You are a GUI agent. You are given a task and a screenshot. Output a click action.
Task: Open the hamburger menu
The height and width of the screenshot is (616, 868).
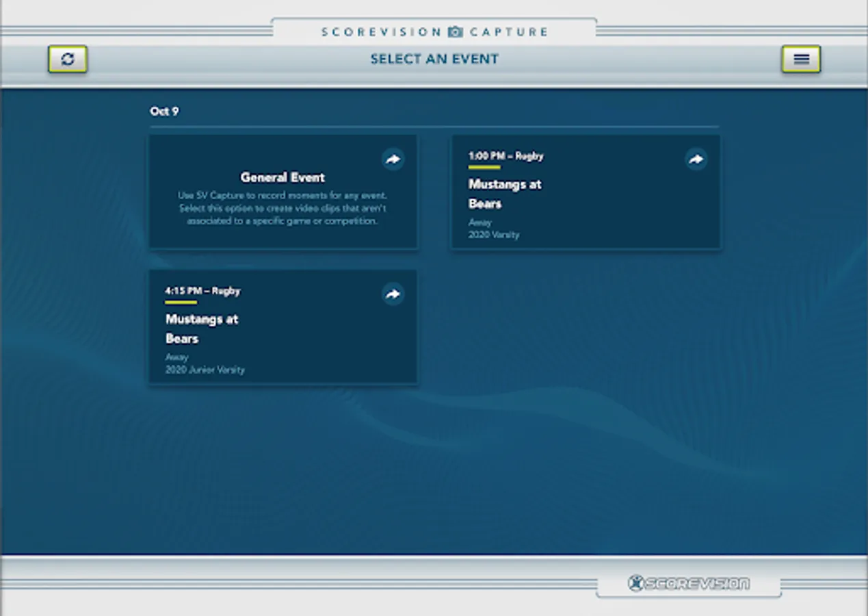click(x=801, y=60)
